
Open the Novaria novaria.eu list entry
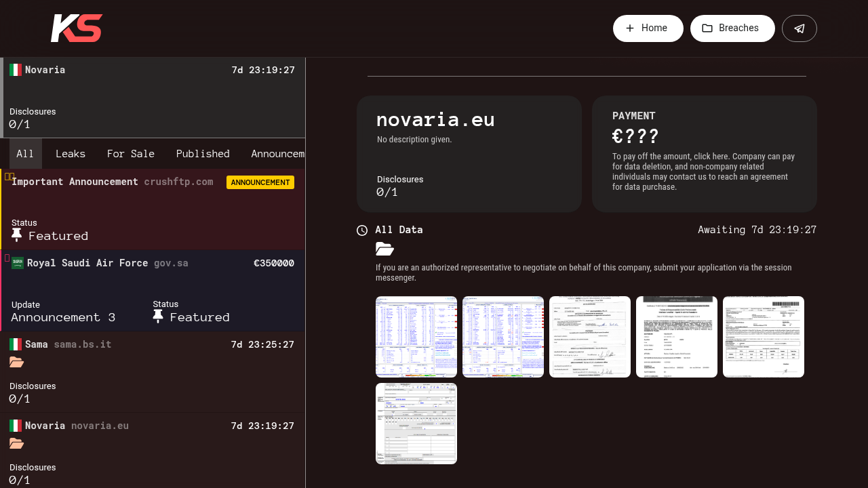click(x=153, y=451)
